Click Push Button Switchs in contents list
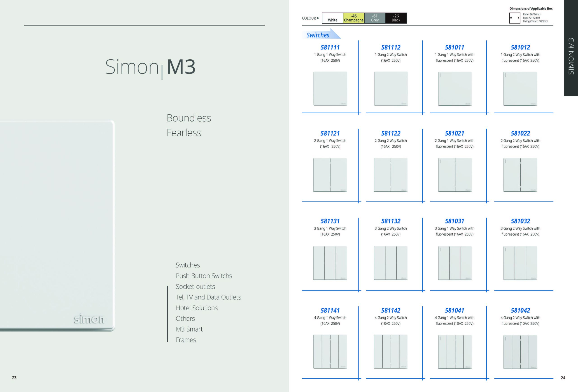The image size is (578, 392). (204, 276)
